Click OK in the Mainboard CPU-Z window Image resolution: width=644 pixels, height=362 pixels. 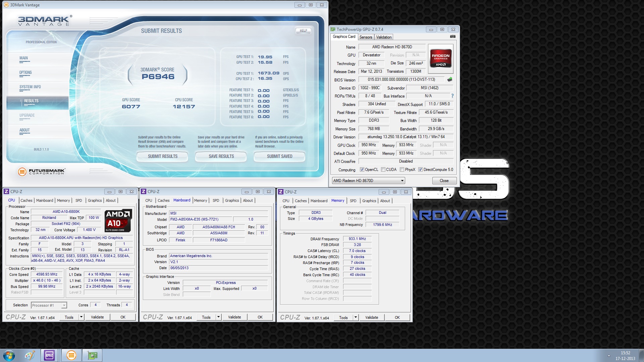(260, 317)
